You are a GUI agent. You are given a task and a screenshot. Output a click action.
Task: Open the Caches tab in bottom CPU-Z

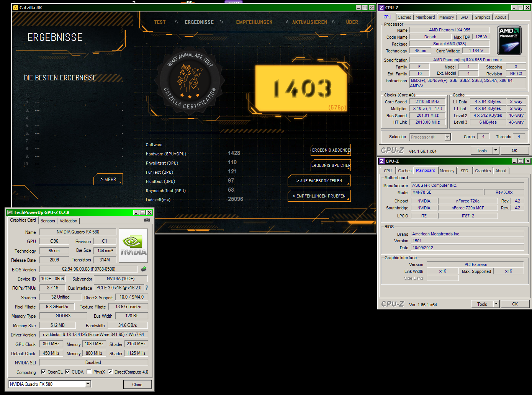pos(404,171)
